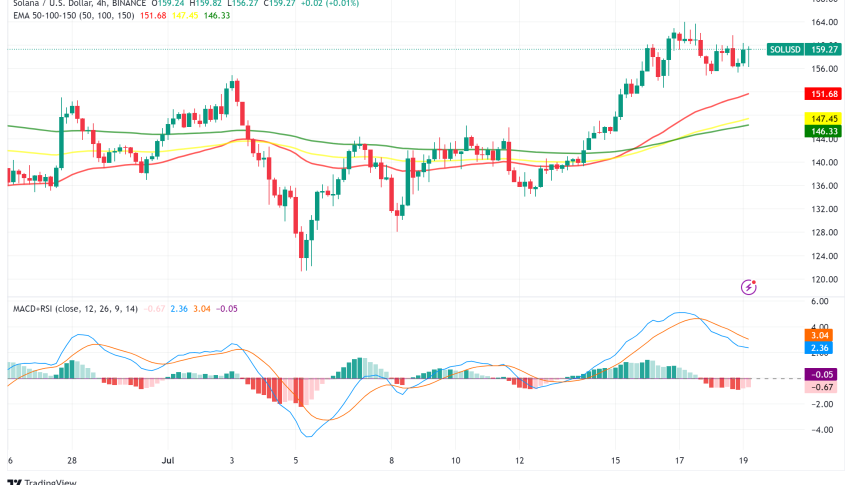Screen dimensions: 852x485
Task: Click the 2.36 value in MACD legend
Action: (179, 308)
